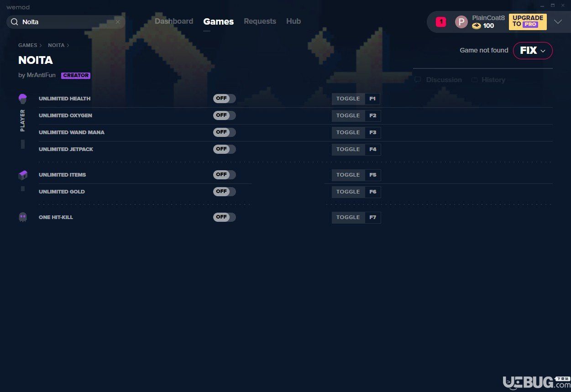Toggle Unlimited Jetpack switch
This screenshot has height=392, width=571.
coord(225,149)
